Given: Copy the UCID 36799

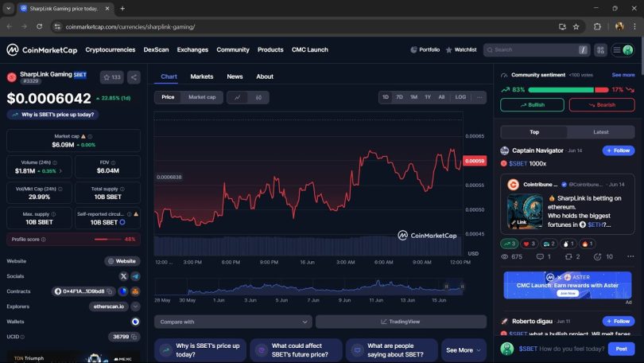Looking at the screenshot, I should click(134, 337).
